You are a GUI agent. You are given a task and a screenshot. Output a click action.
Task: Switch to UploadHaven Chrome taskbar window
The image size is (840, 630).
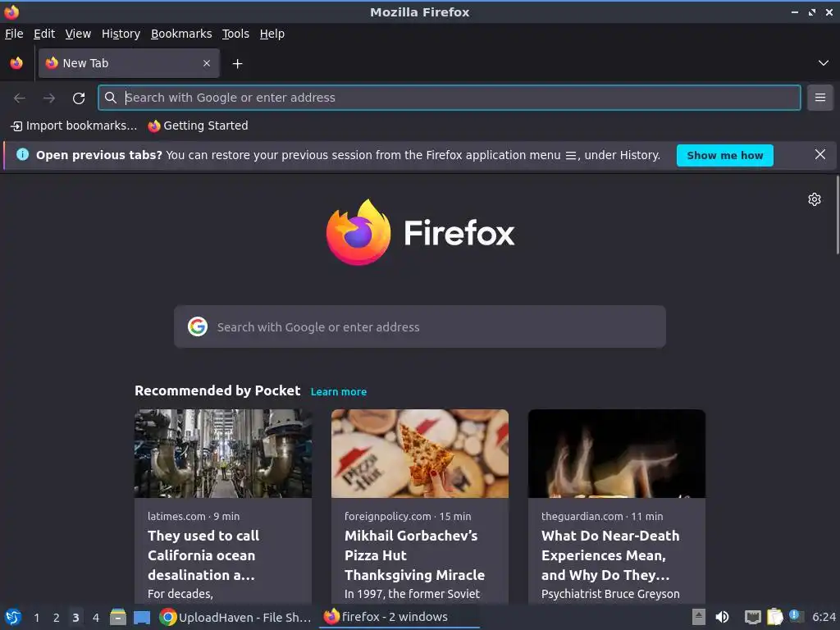(235, 617)
